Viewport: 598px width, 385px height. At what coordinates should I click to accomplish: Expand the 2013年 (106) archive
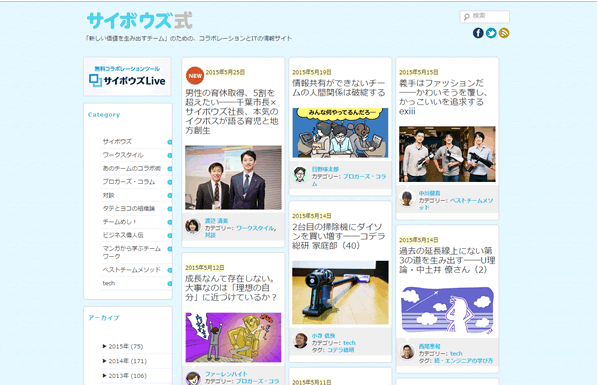[x=125, y=376]
